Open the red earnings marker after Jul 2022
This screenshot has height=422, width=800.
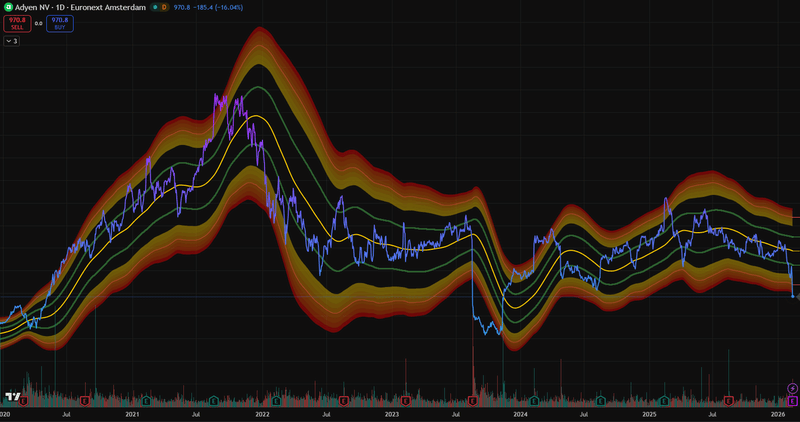point(343,401)
